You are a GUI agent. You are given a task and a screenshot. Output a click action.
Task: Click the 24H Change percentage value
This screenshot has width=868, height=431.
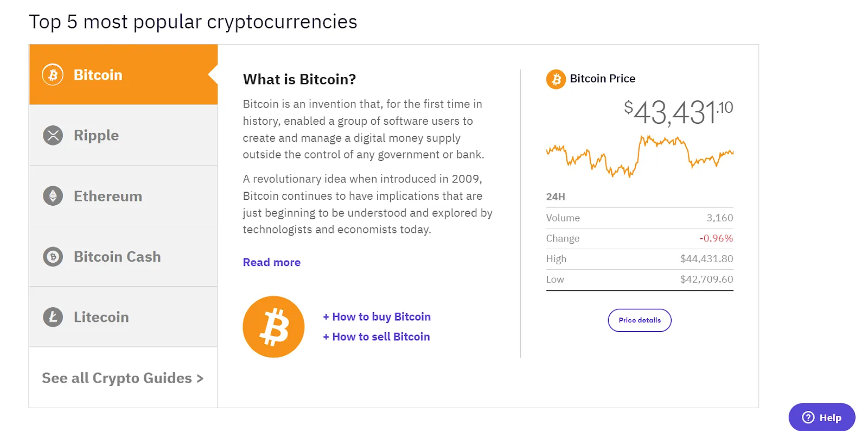tap(716, 238)
